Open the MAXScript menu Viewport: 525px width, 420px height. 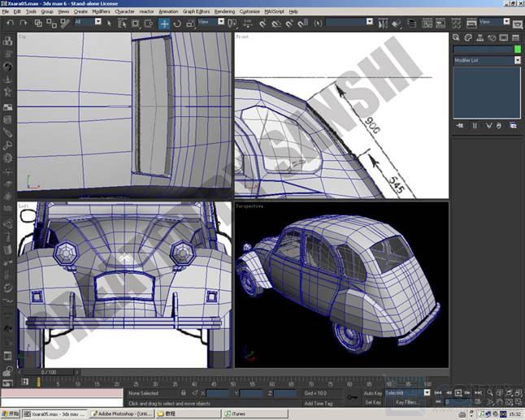pos(274,11)
